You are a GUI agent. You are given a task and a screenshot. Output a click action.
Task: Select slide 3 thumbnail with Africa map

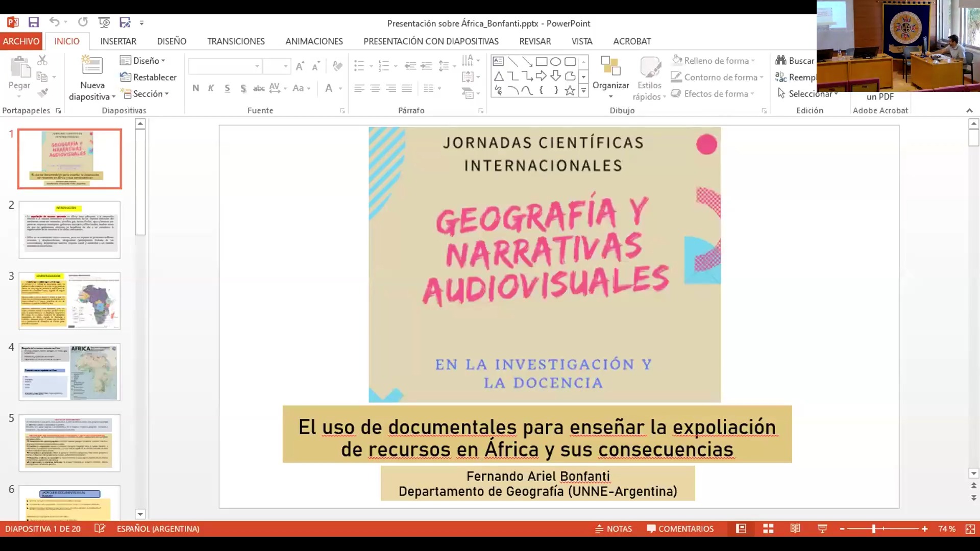pyautogui.click(x=69, y=300)
